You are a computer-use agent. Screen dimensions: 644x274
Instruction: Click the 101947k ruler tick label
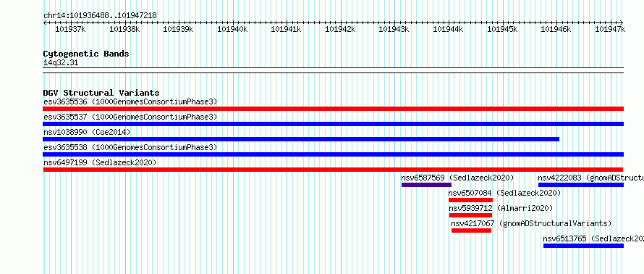[610, 29]
